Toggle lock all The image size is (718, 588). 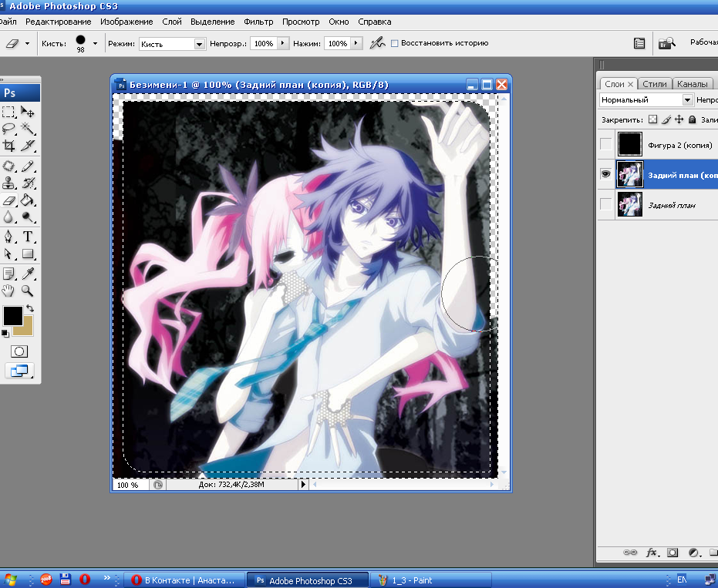pos(693,119)
